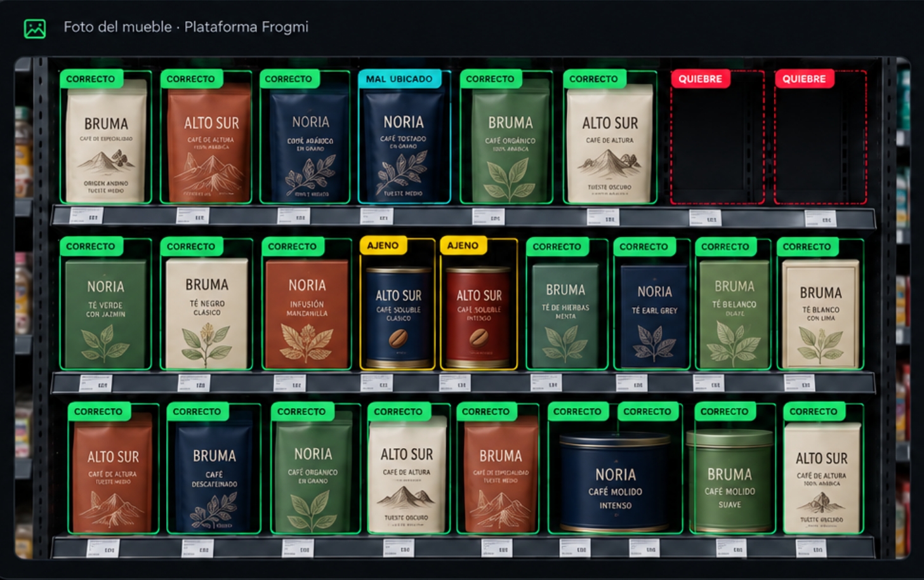Click CORRECTO tag on red Alto Sur 100% Arábica

click(191, 79)
